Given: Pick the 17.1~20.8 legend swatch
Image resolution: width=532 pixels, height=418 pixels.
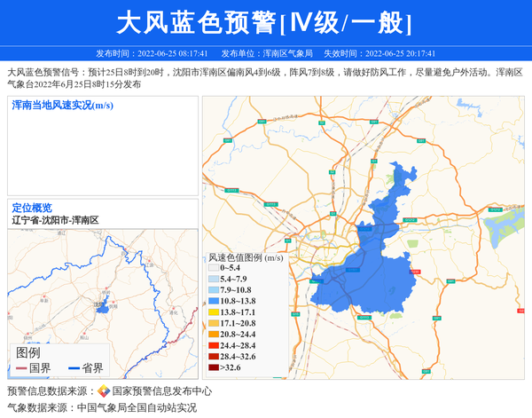Looking at the screenshot, I should click(x=213, y=324).
